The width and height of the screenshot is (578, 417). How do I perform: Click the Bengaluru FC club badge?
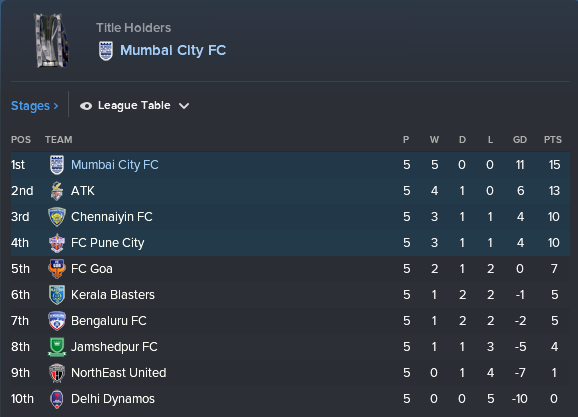(x=57, y=321)
